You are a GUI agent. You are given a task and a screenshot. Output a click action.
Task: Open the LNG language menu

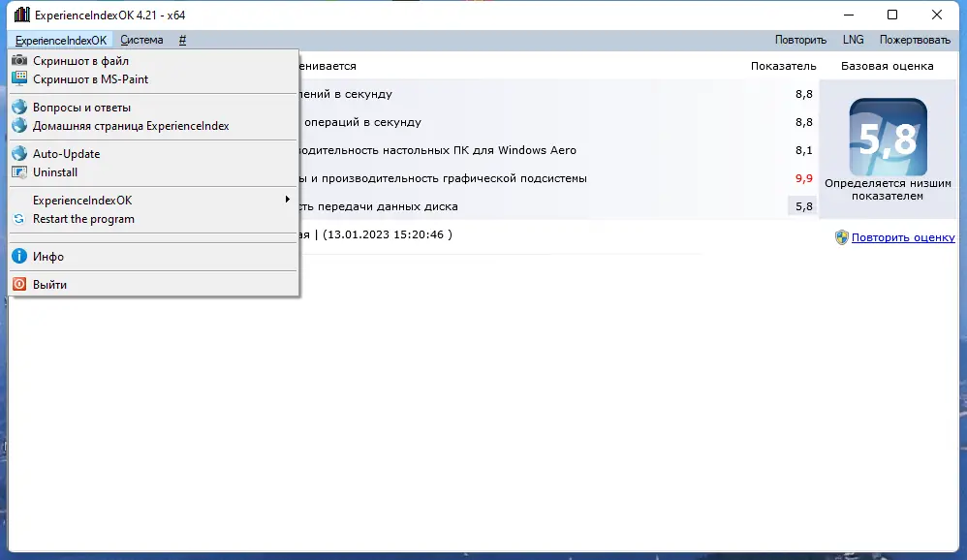pyautogui.click(x=853, y=40)
